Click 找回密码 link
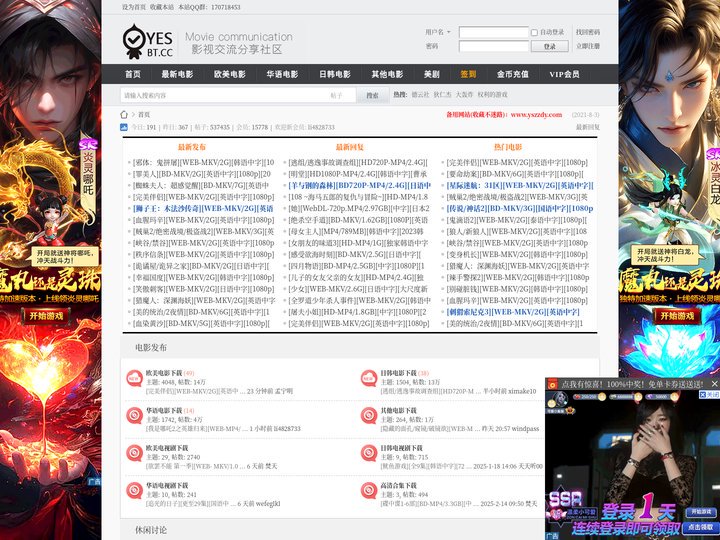This screenshot has height=540, width=720. point(588,32)
